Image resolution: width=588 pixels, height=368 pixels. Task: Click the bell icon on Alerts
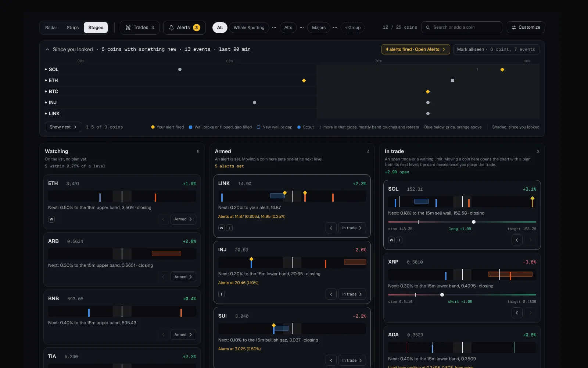pos(171,28)
